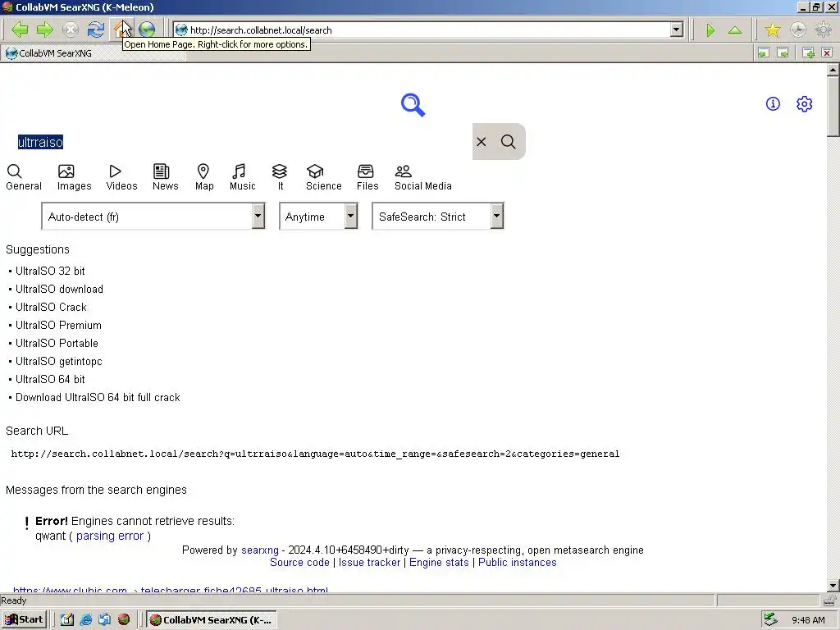Click the UltraISO Portable suggestion
Screen dimensions: 840x630
click(x=57, y=344)
